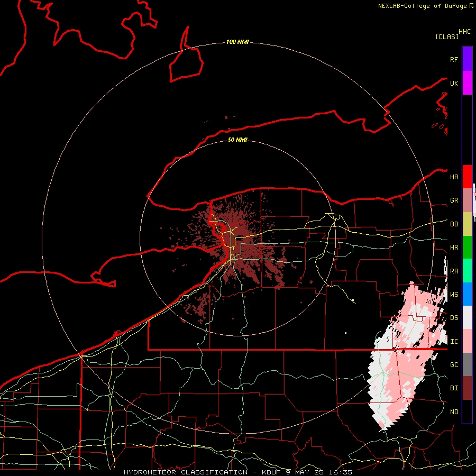Click the "NEXLAB-College of DuPage" credit text
Image resolution: width=476 pixels, height=476 pixels.
[x=423, y=6]
